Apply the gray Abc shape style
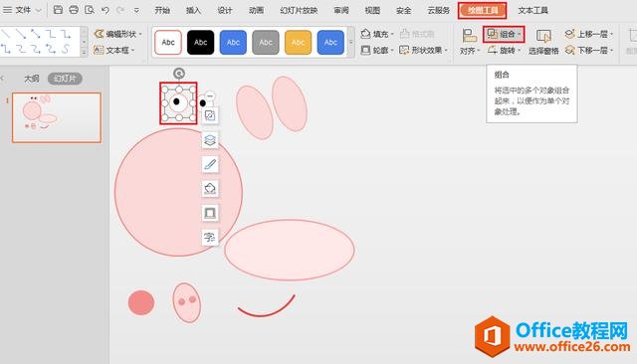 pos(266,42)
